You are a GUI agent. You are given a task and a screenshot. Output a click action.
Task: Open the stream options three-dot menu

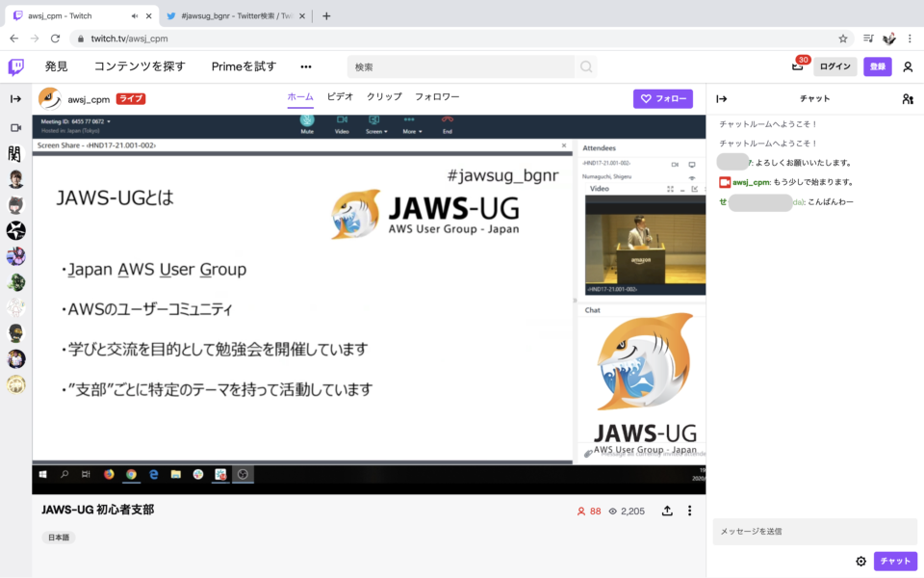[689, 511]
